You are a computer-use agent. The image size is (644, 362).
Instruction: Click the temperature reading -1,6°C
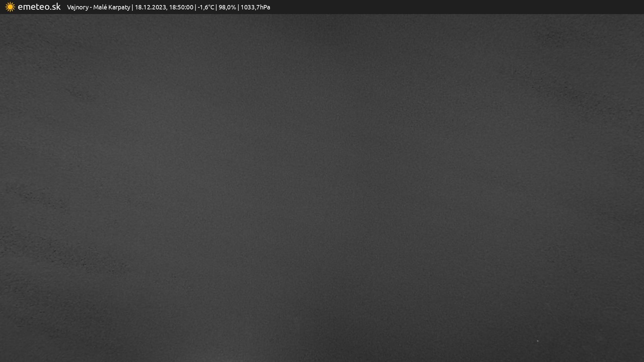[x=206, y=7]
